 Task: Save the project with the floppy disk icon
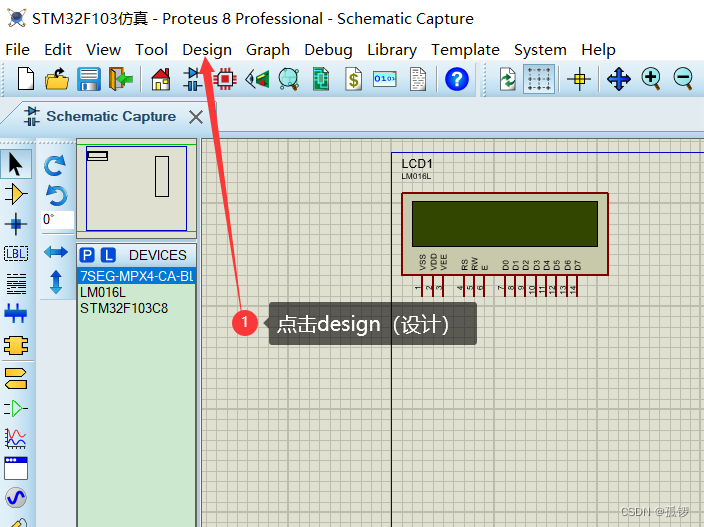88,79
